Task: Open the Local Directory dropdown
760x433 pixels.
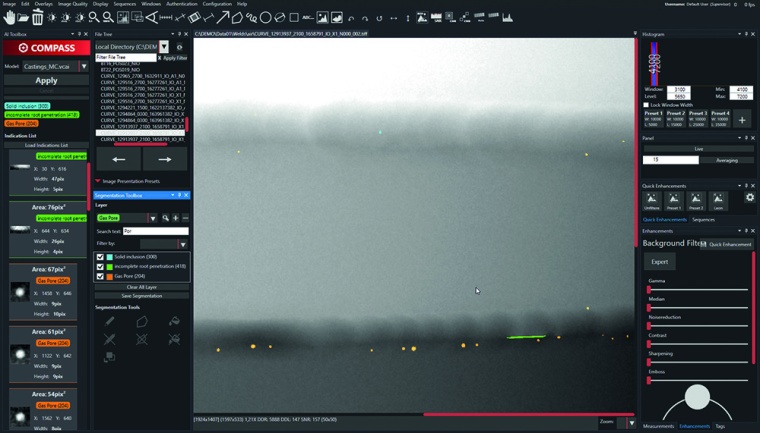Action: point(164,47)
